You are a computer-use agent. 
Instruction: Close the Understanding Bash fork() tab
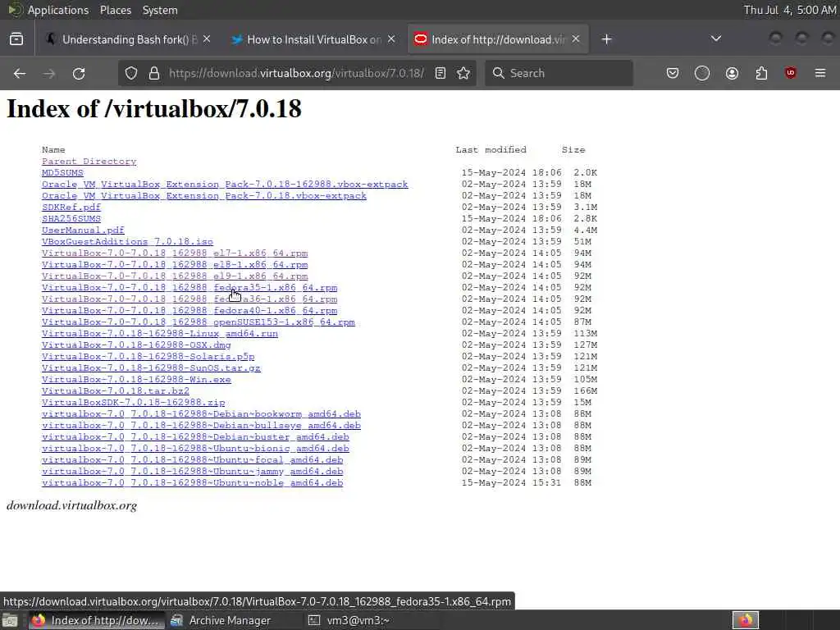pyautogui.click(x=207, y=39)
